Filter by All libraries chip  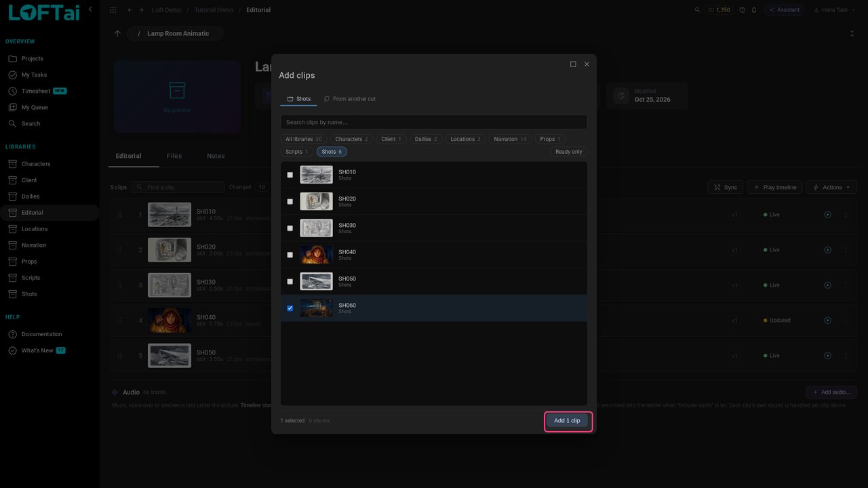tap(303, 139)
